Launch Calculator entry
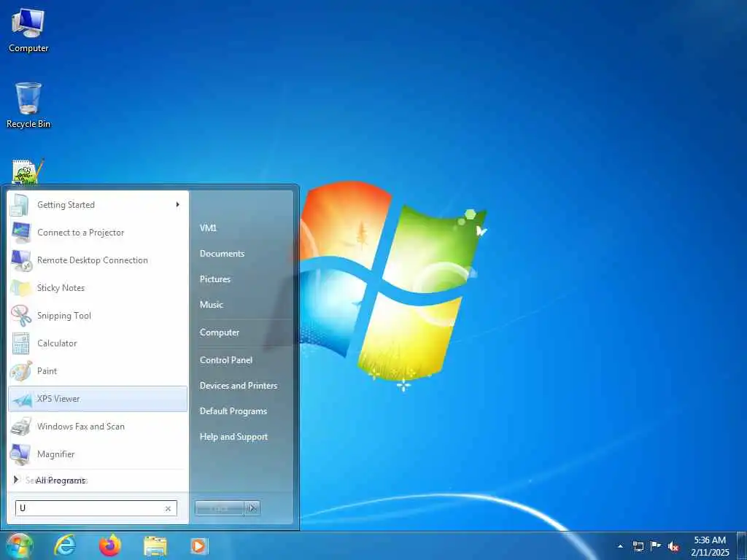This screenshot has height=560, width=747. click(98, 343)
